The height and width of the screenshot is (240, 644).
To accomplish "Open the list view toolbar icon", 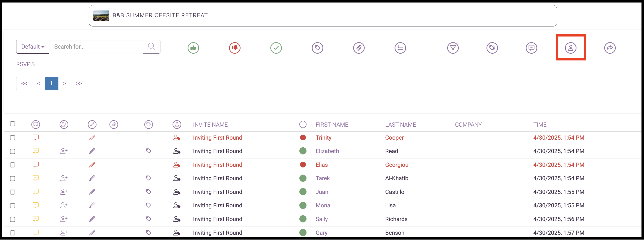I will (x=400, y=48).
